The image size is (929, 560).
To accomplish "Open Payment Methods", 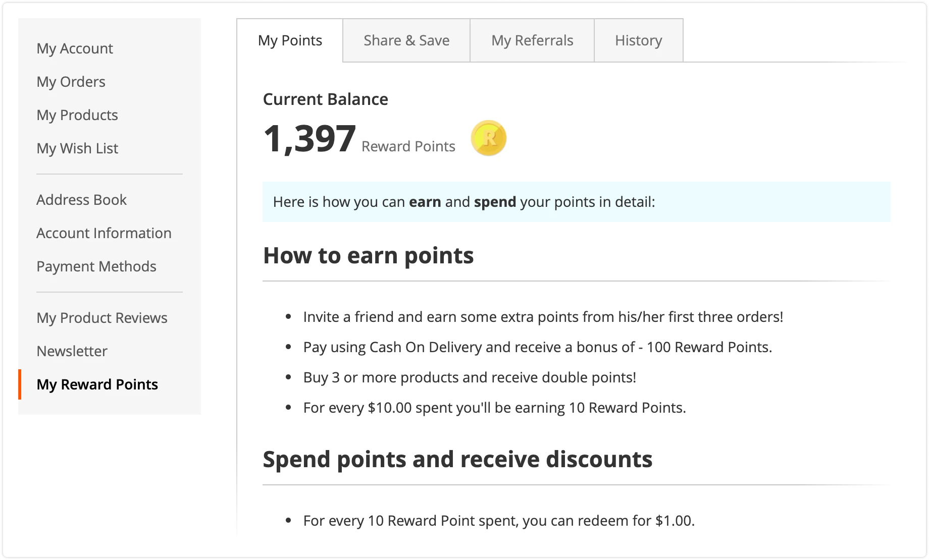I will (x=96, y=266).
